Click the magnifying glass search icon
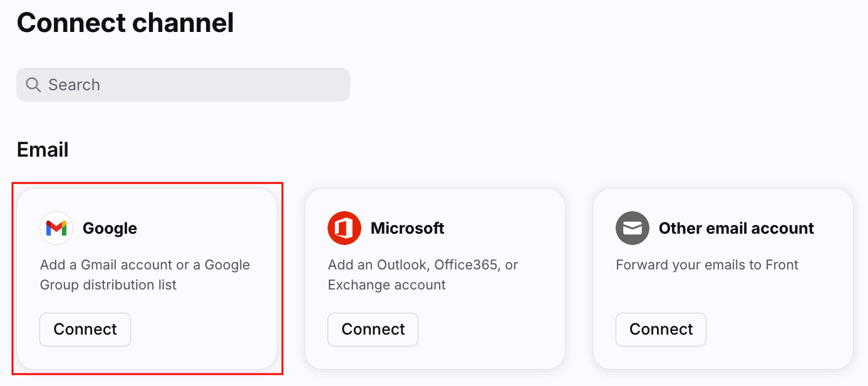868x386 pixels. [x=33, y=85]
